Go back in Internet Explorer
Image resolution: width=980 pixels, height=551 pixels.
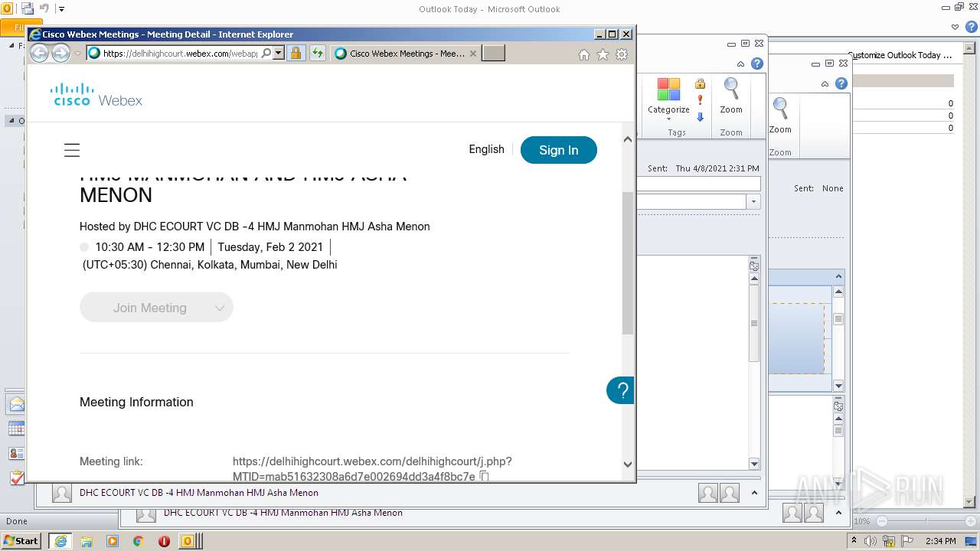pyautogui.click(x=39, y=53)
